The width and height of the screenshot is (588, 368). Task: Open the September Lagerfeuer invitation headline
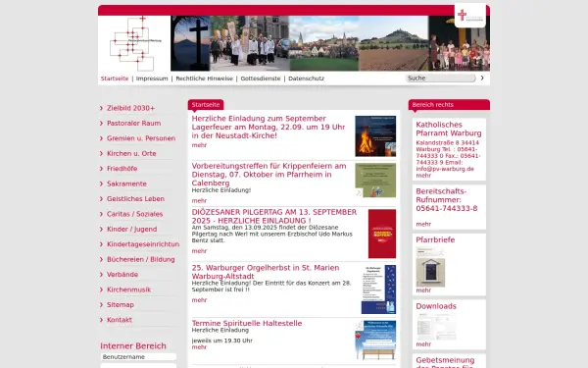click(269, 127)
